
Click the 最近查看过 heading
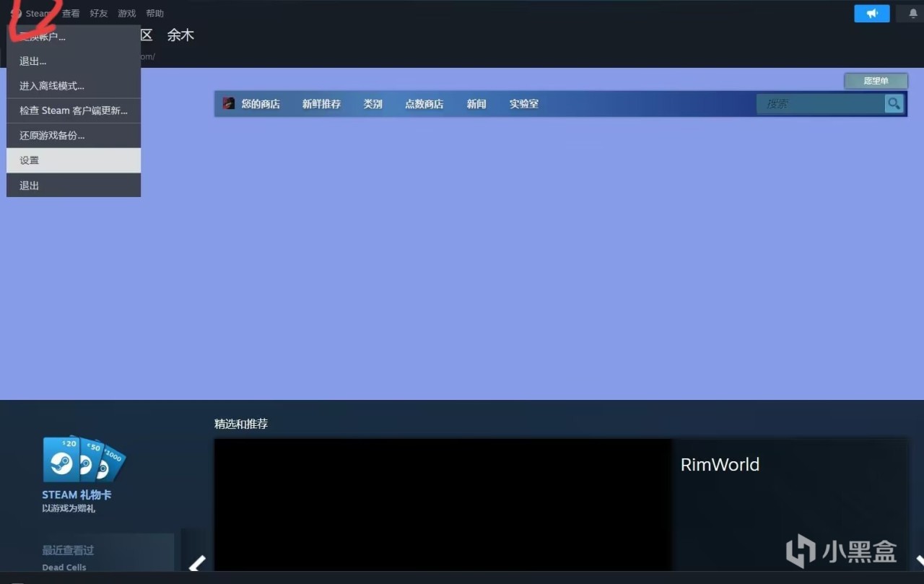pos(68,550)
